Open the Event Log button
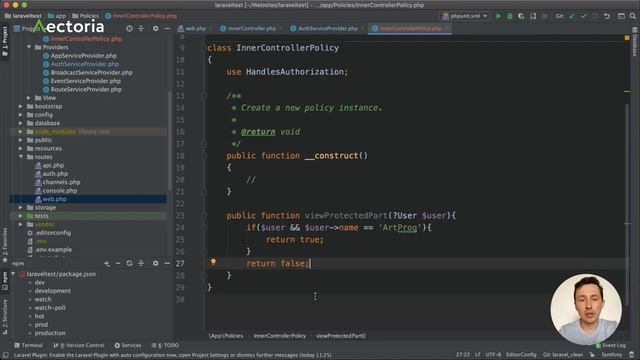This screenshot has width=640, height=360. [x=610, y=345]
